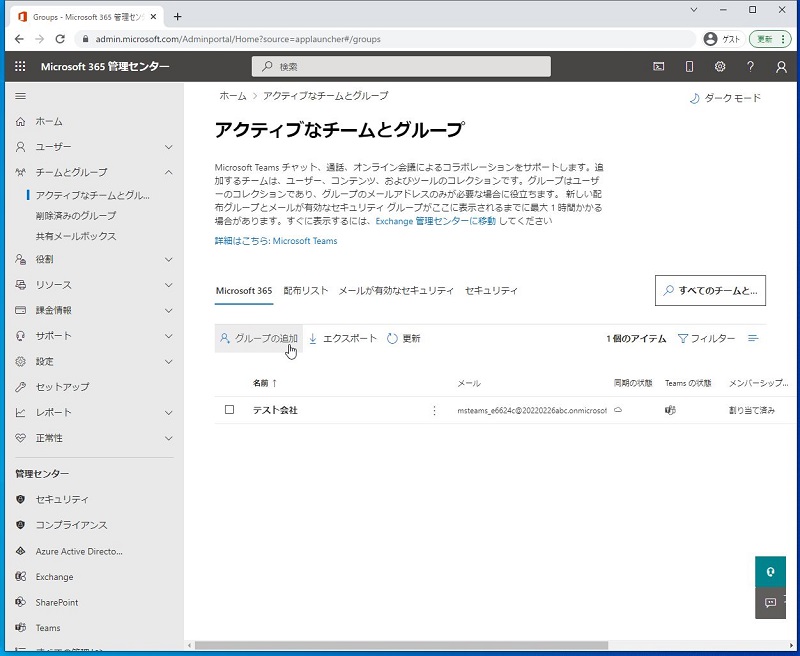This screenshot has width=800, height=656.
Task: Go back in browser
Action: coord(19,39)
